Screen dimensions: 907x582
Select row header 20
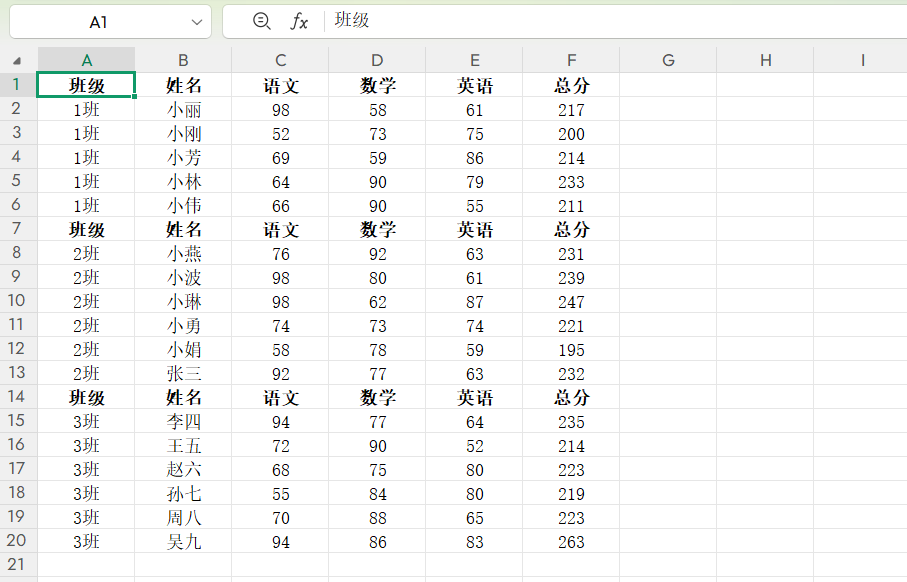pyautogui.click(x=15, y=540)
